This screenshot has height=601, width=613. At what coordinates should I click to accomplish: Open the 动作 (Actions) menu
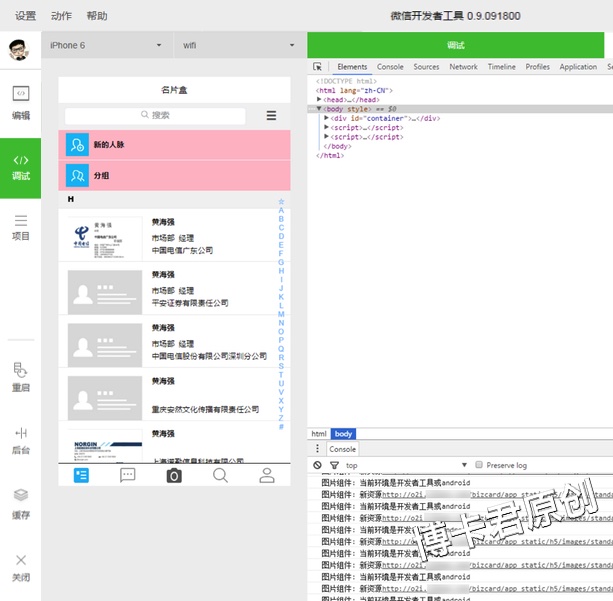[x=61, y=16]
